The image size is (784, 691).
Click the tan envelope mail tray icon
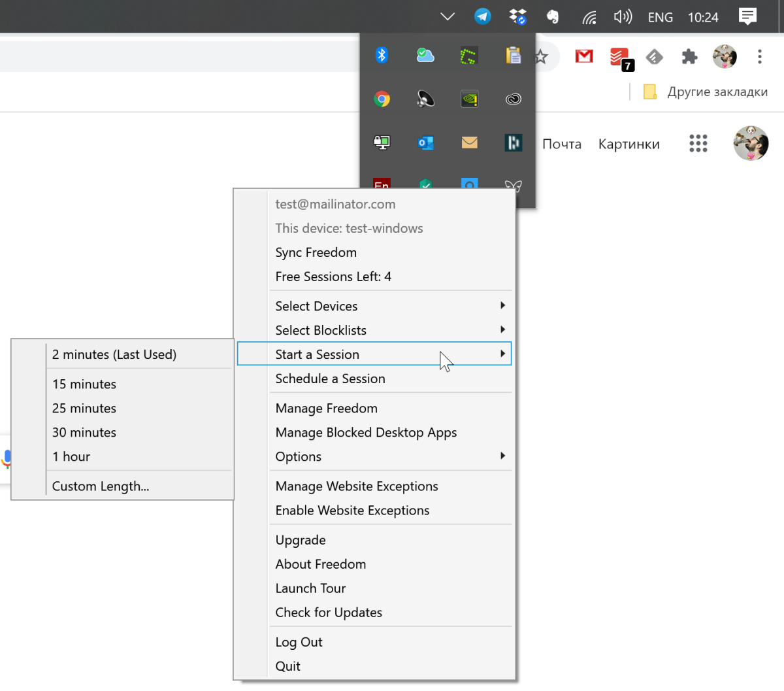pos(469,143)
